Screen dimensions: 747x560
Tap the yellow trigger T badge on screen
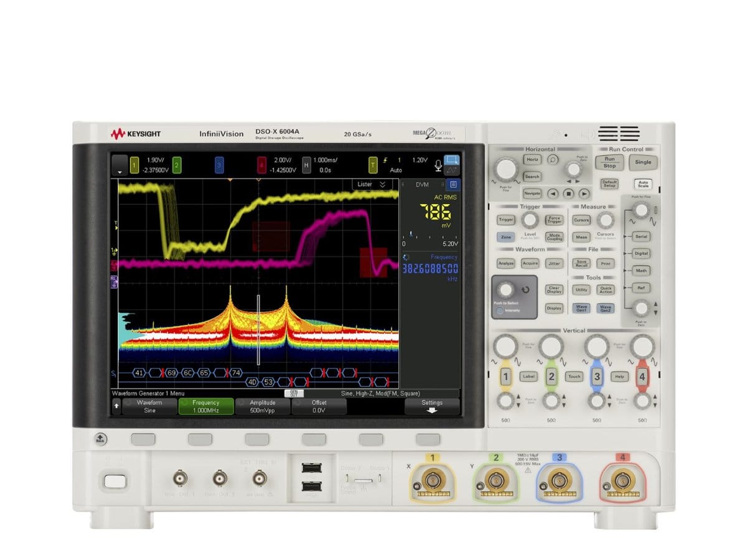point(374,165)
